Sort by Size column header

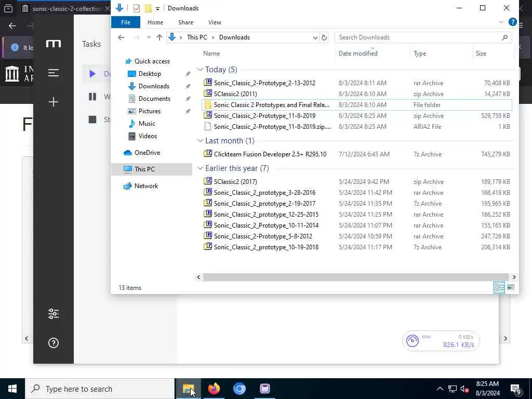pos(481,54)
